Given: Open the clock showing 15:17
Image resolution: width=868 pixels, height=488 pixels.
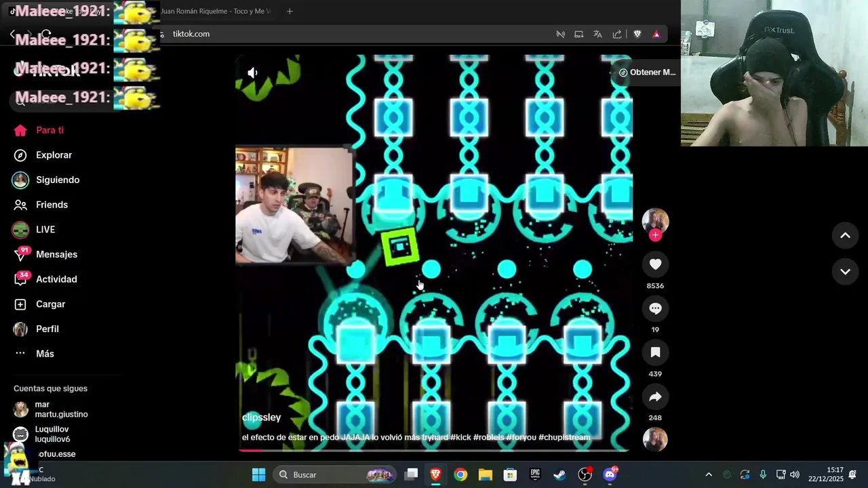Looking at the screenshot, I should (x=825, y=474).
